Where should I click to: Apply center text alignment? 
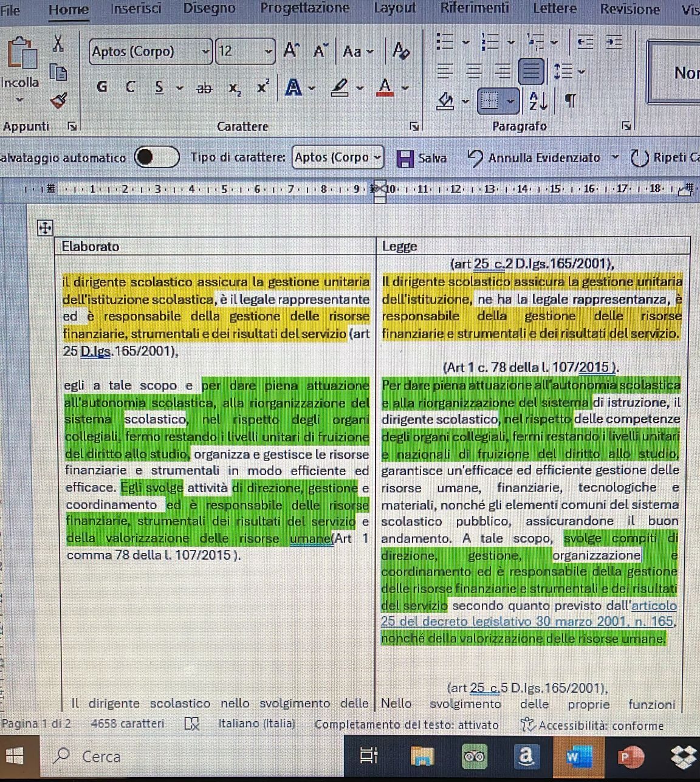point(474,72)
